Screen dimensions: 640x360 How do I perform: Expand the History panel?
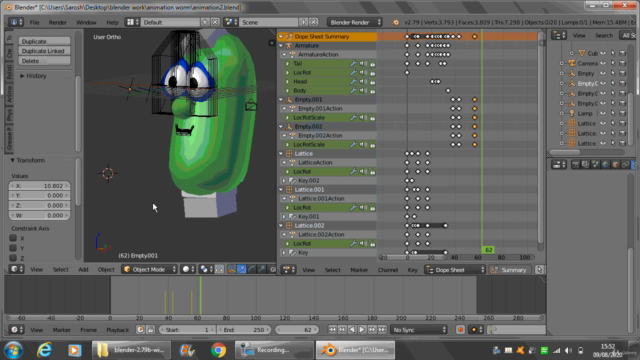22,76
